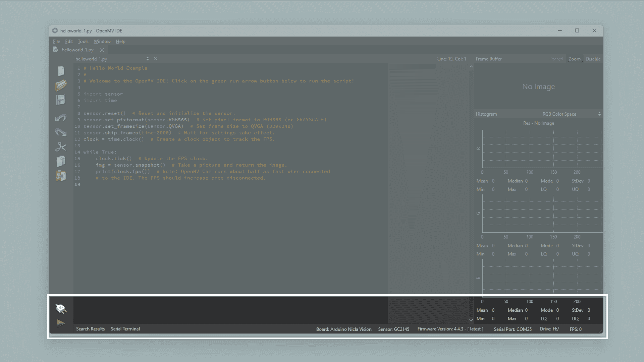Screen dimensions: 644x362
Task: Click the New File icon
Action: click(x=61, y=71)
